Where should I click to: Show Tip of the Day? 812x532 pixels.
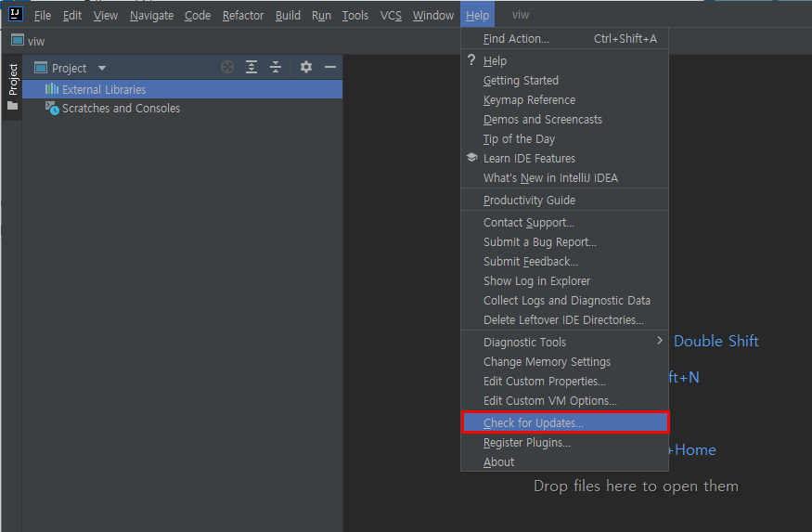(564, 139)
